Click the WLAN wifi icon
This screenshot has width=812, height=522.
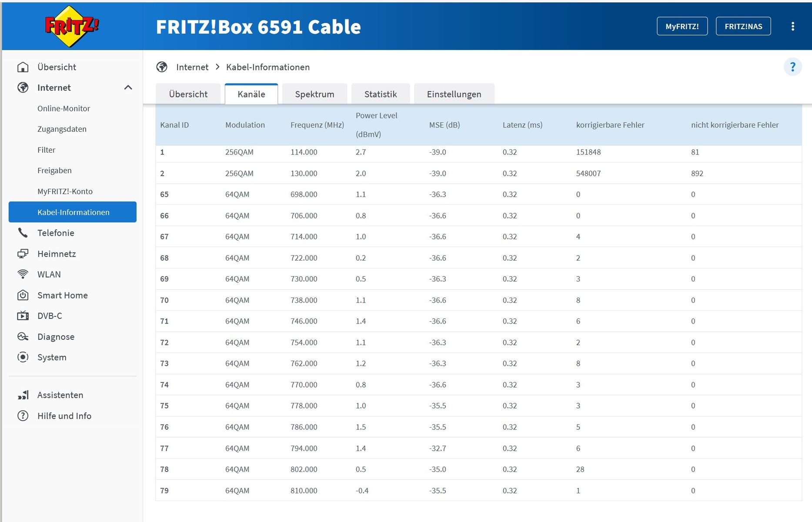(23, 274)
